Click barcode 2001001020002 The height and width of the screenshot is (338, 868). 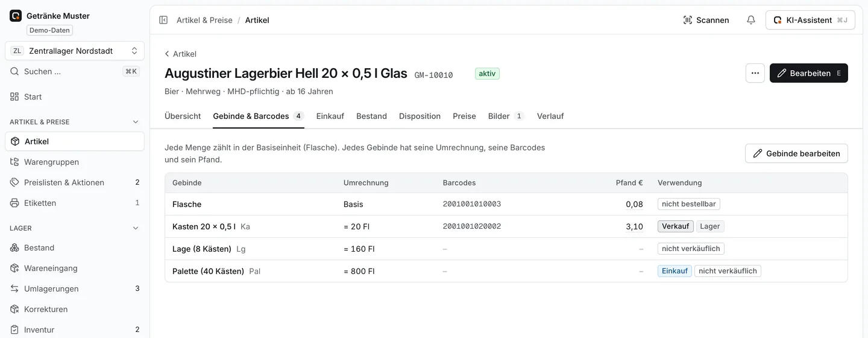click(x=471, y=226)
